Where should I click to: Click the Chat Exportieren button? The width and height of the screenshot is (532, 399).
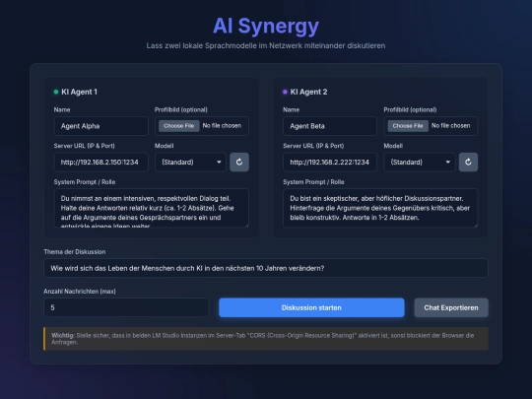pos(451,307)
